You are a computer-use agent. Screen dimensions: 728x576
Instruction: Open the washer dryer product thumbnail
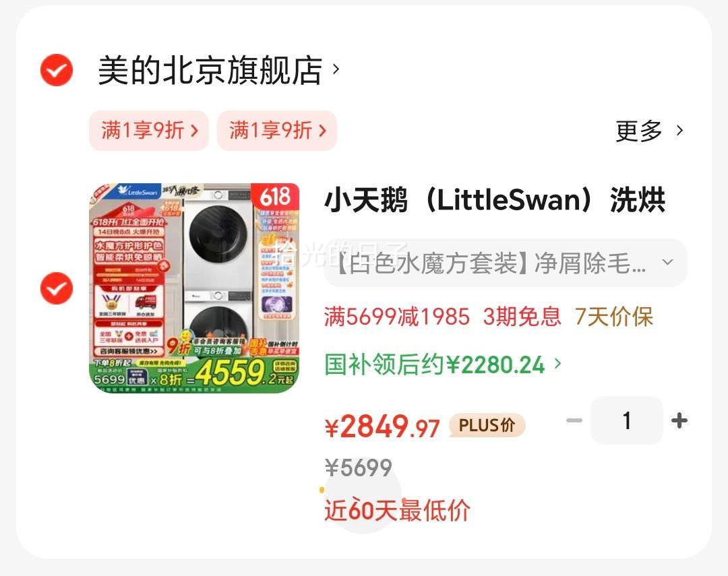click(x=194, y=288)
